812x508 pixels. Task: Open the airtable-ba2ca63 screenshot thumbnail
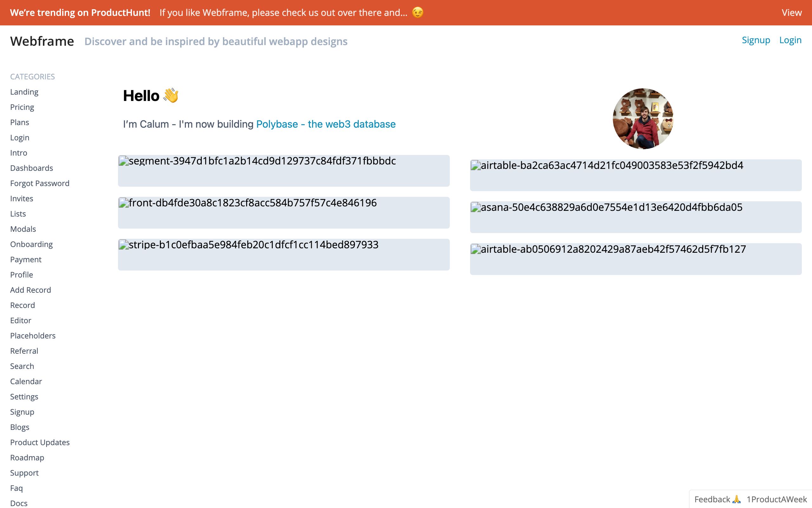(x=636, y=175)
